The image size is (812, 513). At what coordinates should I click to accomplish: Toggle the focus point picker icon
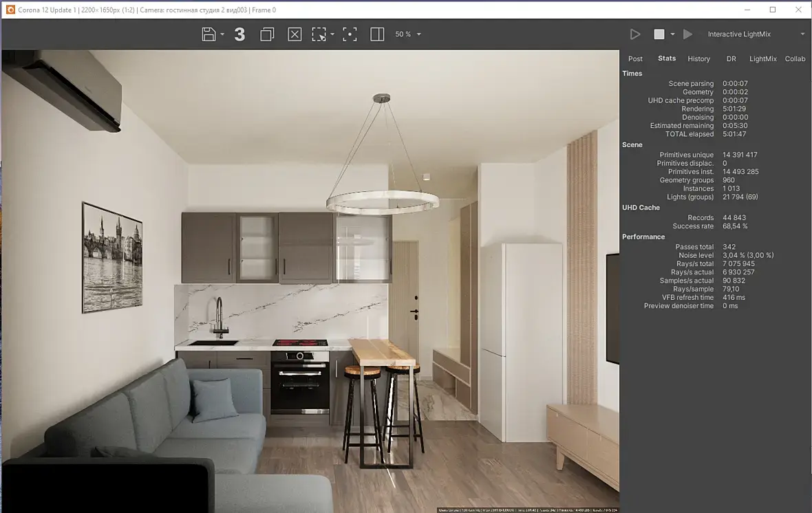pyautogui.click(x=350, y=34)
